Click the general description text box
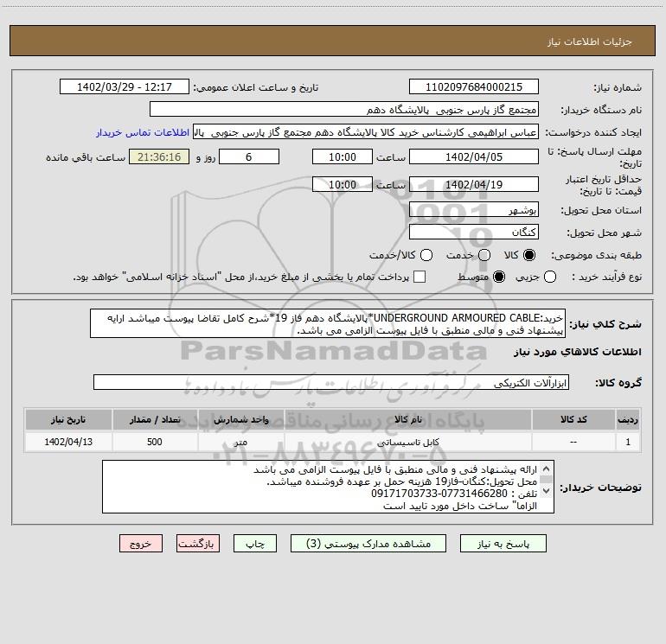The width and height of the screenshot is (666, 644). pyautogui.click(x=328, y=323)
